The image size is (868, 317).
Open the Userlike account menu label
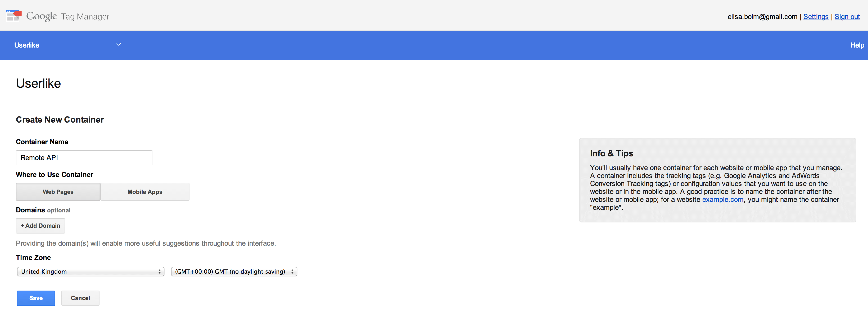coord(27,45)
